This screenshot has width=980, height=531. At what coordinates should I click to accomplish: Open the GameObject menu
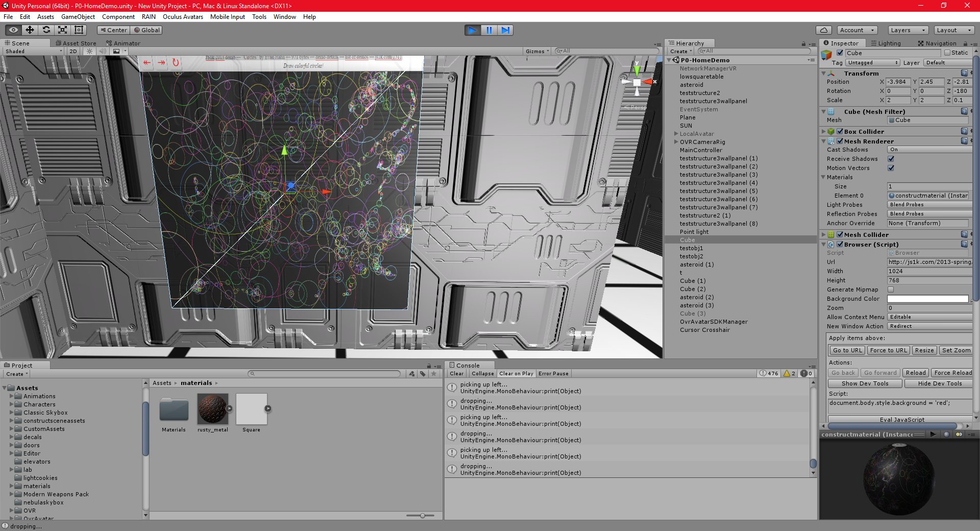coord(78,17)
